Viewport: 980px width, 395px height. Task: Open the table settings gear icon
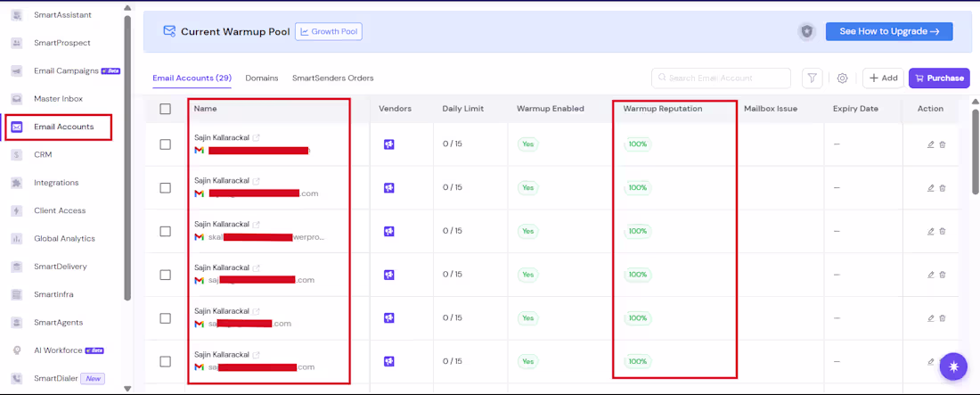[843, 78]
